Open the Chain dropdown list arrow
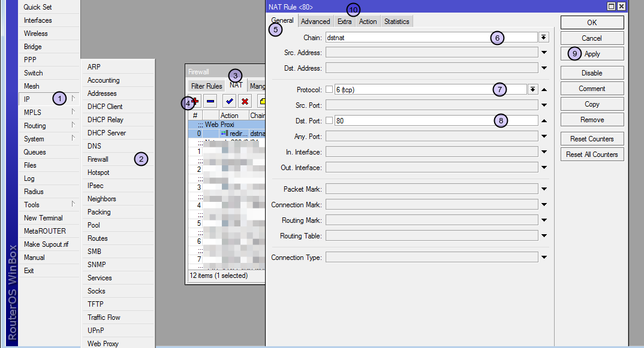 coord(543,37)
